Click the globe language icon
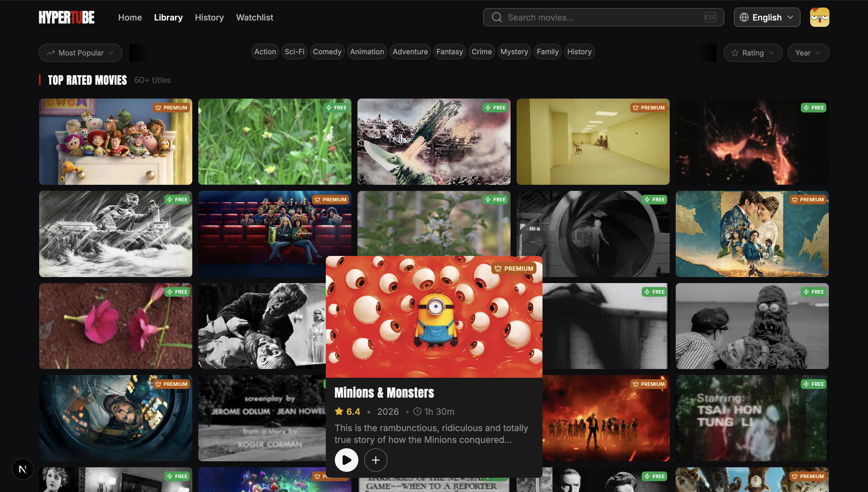The height and width of the screenshot is (492, 868). tap(744, 17)
